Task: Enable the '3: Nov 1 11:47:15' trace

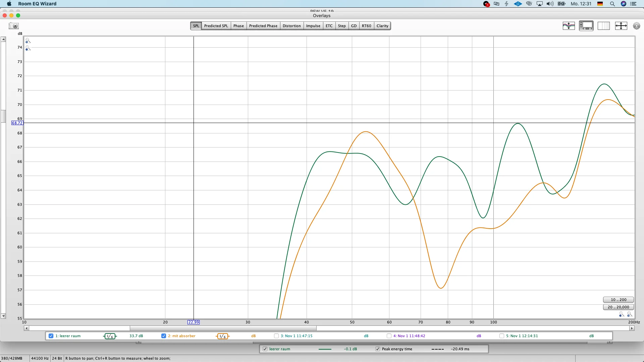Action: coord(276,336)
